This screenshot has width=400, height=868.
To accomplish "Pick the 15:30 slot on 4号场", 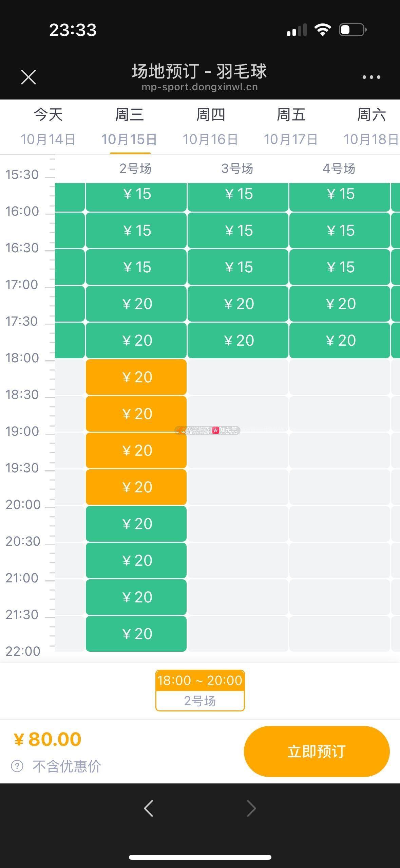I will 340,194.
